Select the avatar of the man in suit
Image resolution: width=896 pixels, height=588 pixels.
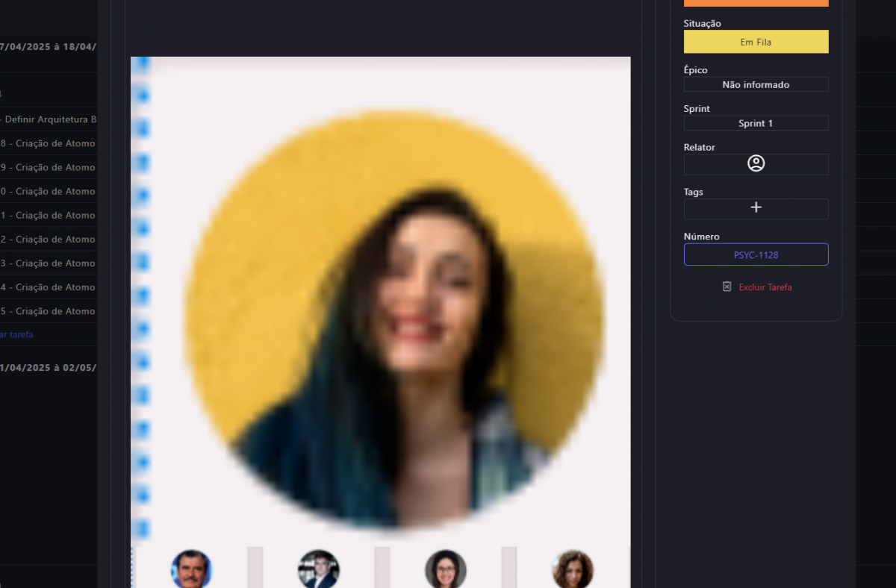point(319,569)
